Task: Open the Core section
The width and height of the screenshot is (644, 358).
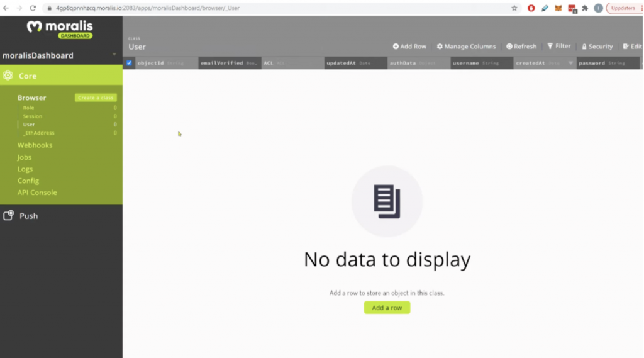Action: [61, 76]
